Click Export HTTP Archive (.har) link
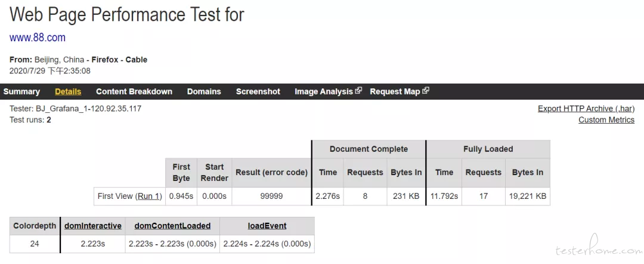The image size is (644, 264). pos(586,109)
